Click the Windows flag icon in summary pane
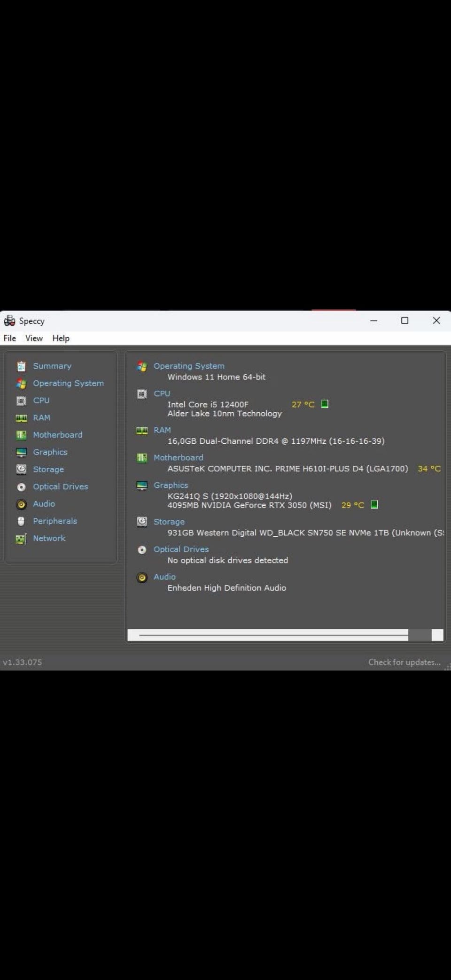This screenshot has width=451, height=980. pyautogui.click(x=142, y=366)
